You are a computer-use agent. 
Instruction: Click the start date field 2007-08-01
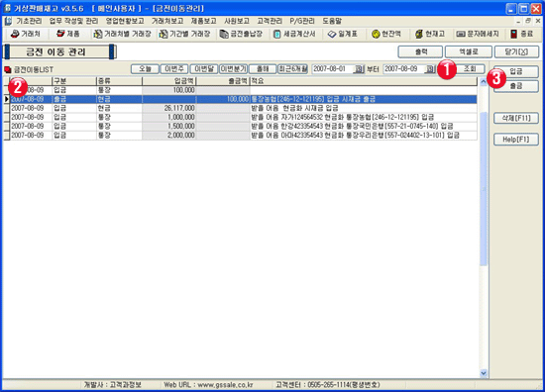point(333,69)
